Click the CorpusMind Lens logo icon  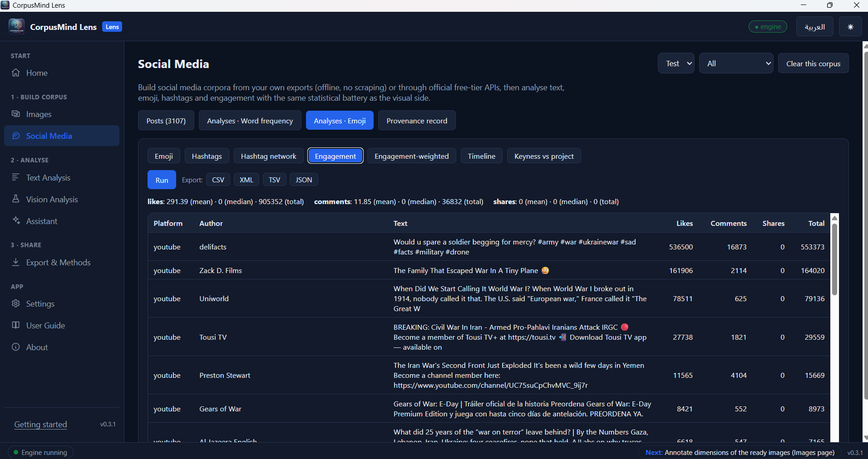tap(16, 26)
